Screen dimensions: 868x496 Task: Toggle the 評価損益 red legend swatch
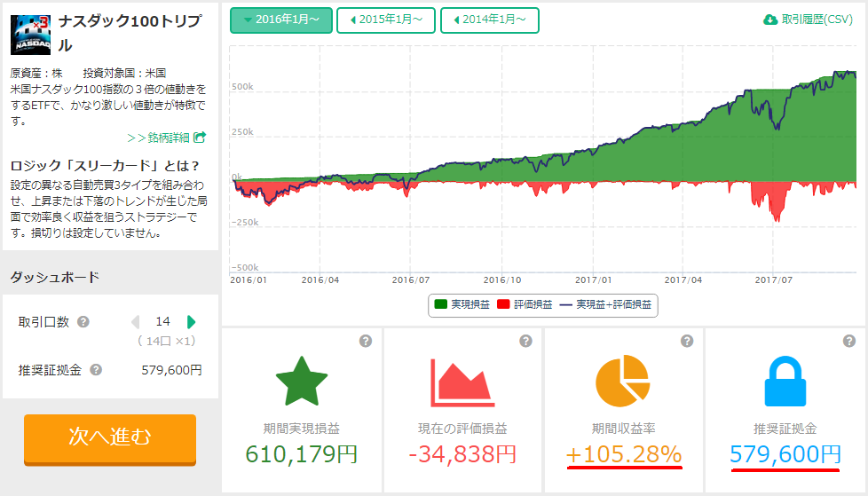click(503, 304)
